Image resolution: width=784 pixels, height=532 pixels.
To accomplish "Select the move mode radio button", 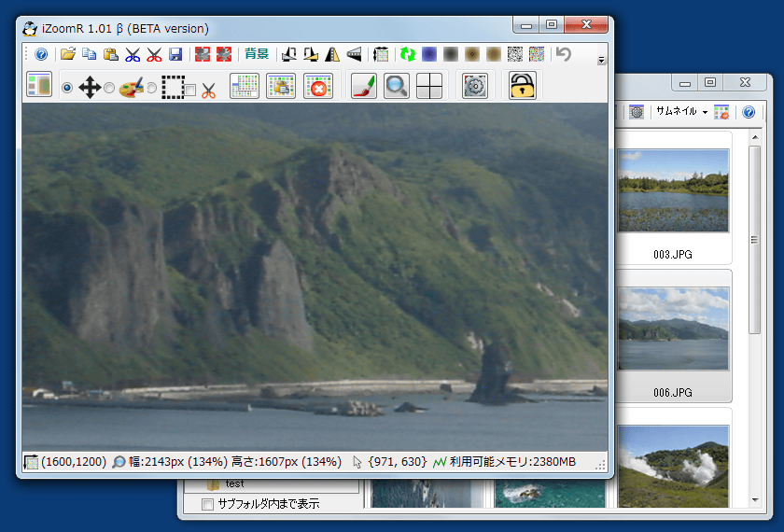I will point(67,88).
